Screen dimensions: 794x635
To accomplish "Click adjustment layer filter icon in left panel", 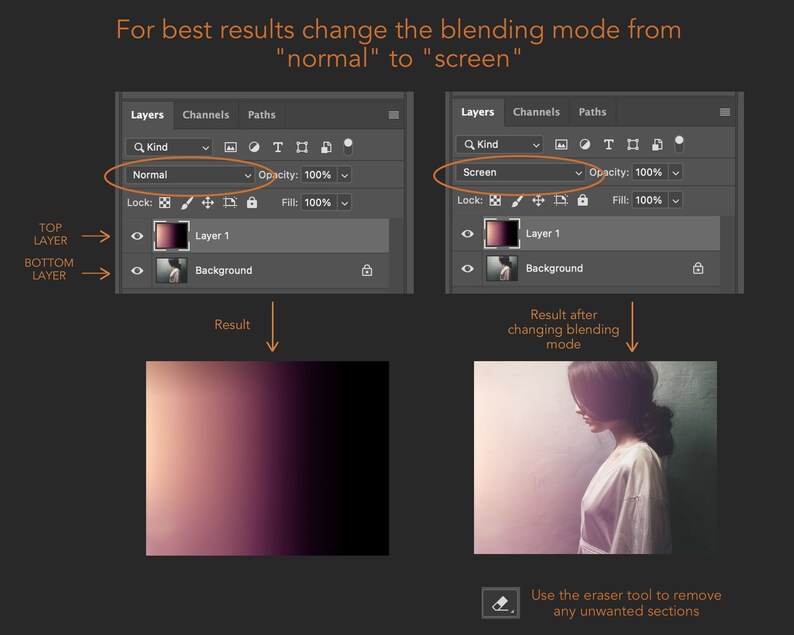I will coord(254,147).
